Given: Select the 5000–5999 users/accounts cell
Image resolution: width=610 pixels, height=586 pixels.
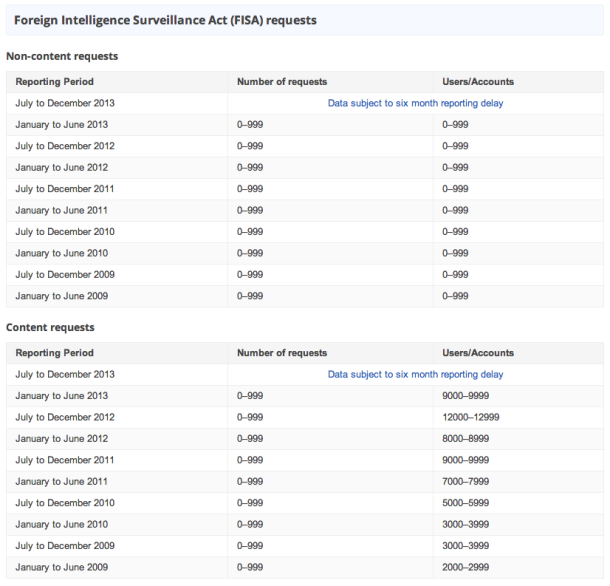Looking at the screenshot, I should 466,503.
